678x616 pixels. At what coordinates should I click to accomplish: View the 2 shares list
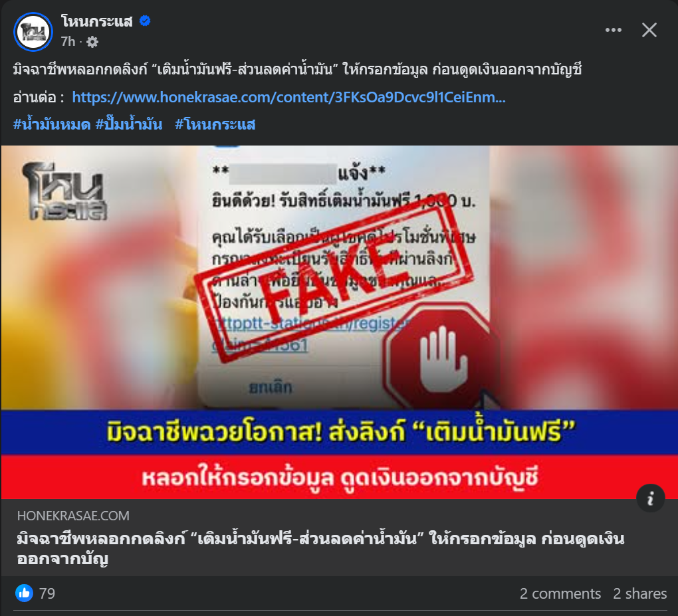pos(639,593)
